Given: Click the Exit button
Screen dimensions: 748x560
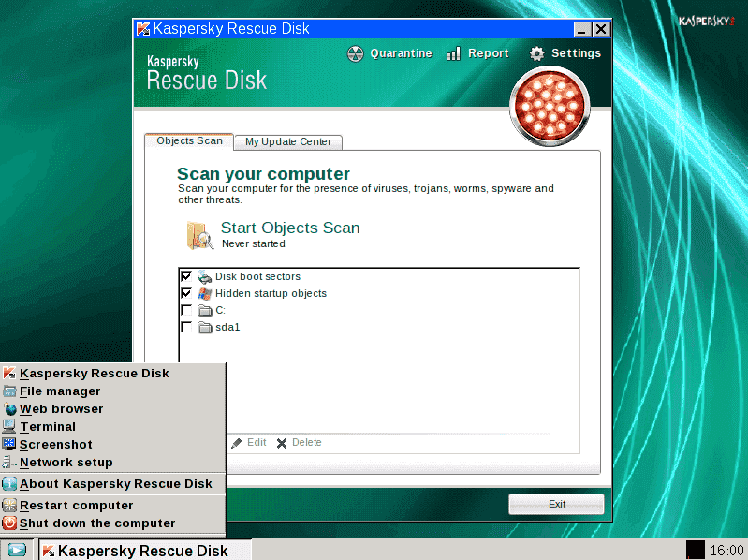Looking at the screenshot, I should click(x=556, y=504).
